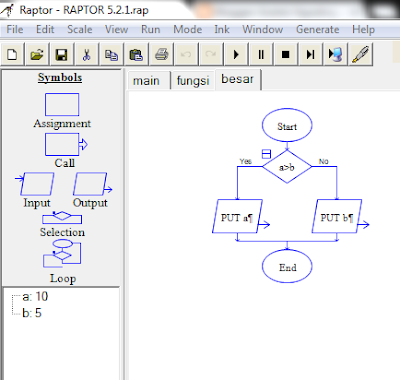Click the Symbols panel heading
The height and width of the screenshot is (380, 400).
tap(60, 77)
